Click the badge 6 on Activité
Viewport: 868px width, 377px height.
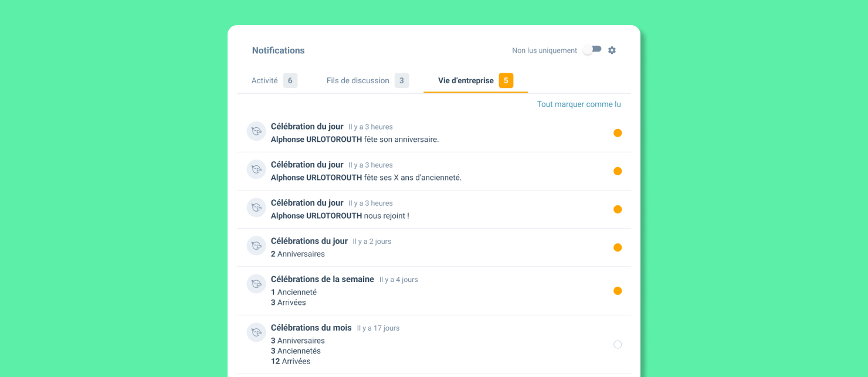coord(290,80)
